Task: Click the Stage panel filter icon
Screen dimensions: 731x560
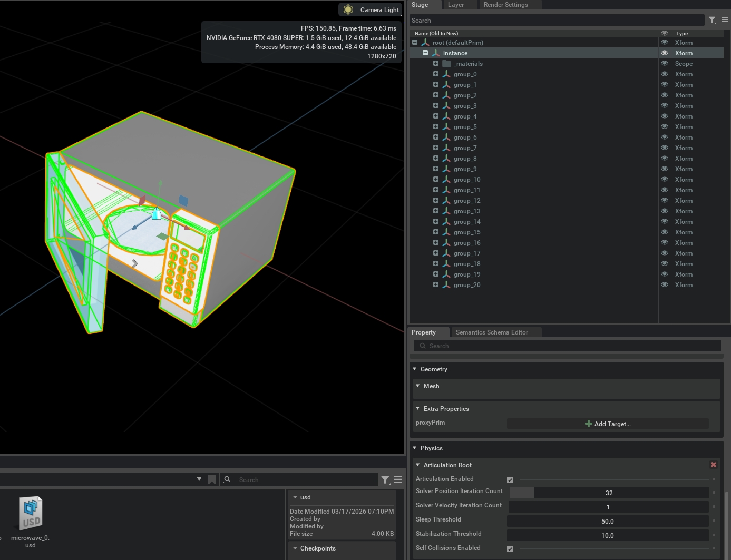Action: tap(712, 20)
